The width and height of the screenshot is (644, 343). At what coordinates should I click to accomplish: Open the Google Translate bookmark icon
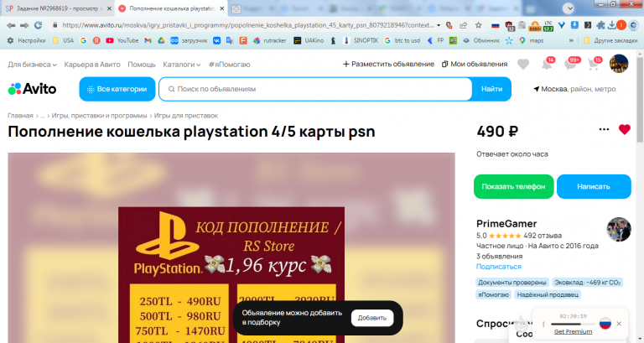[230, 40]
